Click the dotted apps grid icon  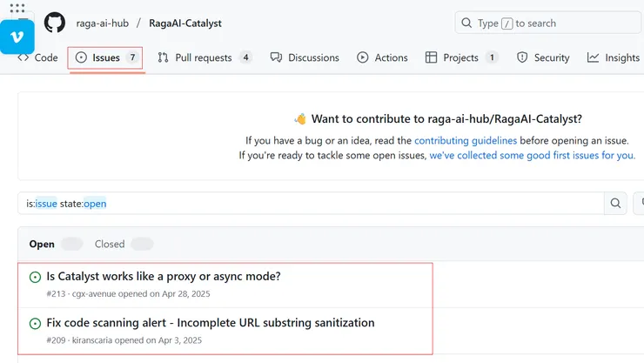[x=17, y=9]
